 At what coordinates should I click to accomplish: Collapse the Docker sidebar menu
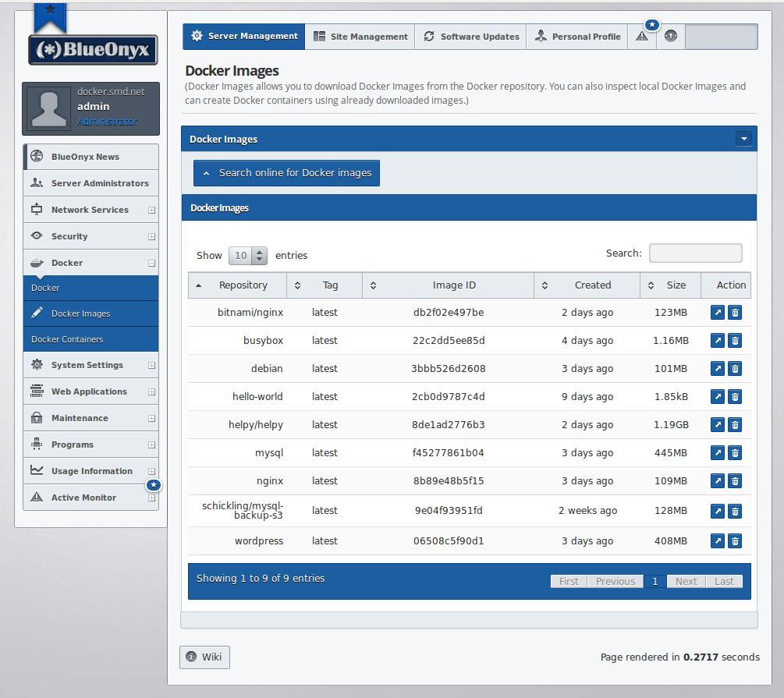[x=151, y=263]
